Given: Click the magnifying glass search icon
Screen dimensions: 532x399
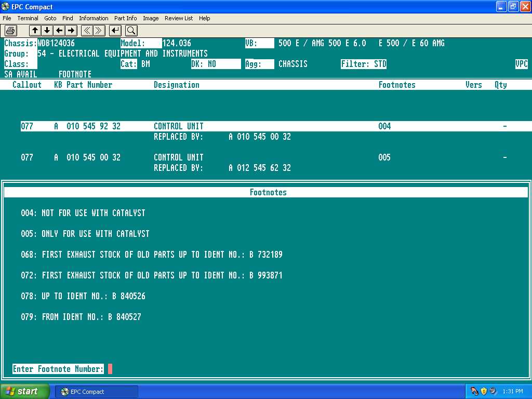Looking at the screenshot, I should pos(131,30).
